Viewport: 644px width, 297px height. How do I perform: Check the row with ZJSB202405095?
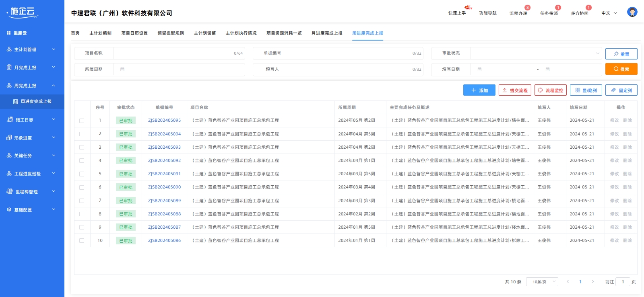tap(82, 121)
